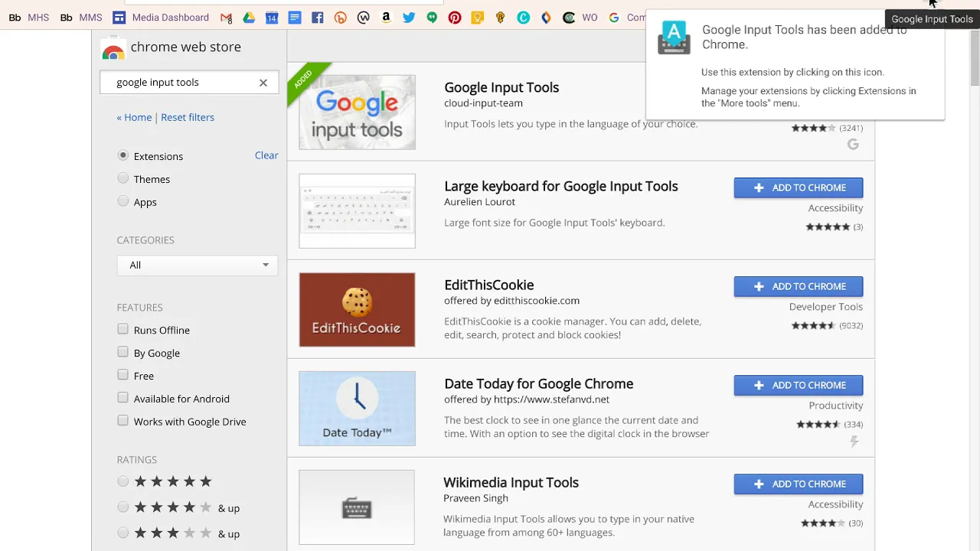Click the circled W bookmark icon
Viewport: 980px width, 551px height.
point(364,18)
